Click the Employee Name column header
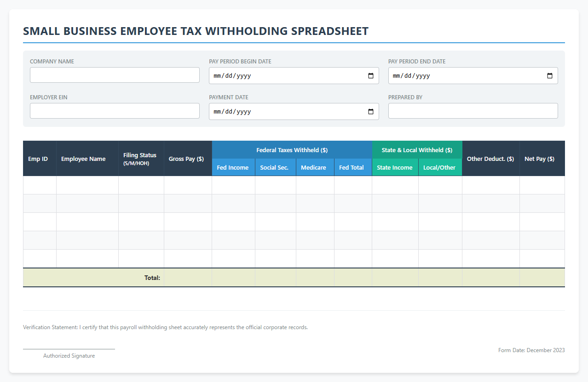Image resolution: width=588 pixels, height=382 pixels. coord(87,159)
